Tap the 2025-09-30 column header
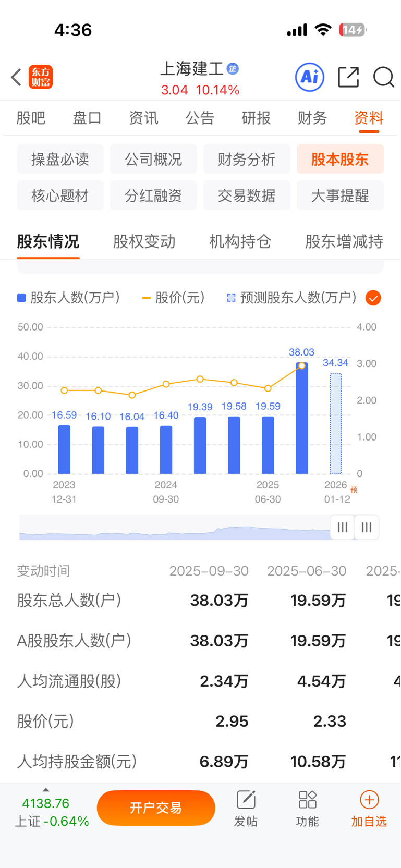The image size is (401, 868). 209,571
